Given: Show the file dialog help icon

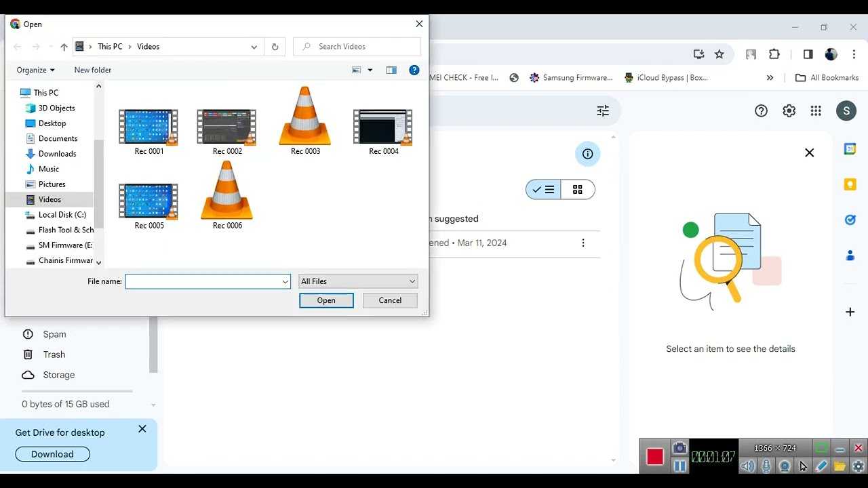Looking at the screenshot, I should pos(414,70).
